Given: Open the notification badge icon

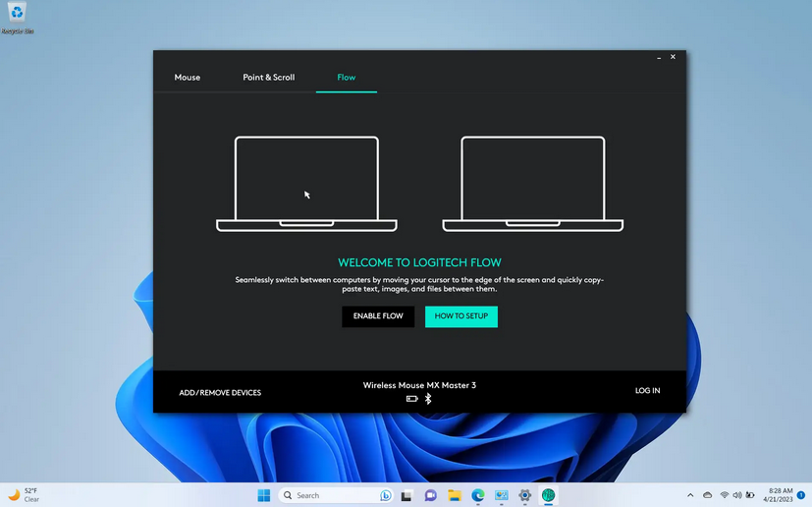Looking at the screenshot, I should pos(801,495).
